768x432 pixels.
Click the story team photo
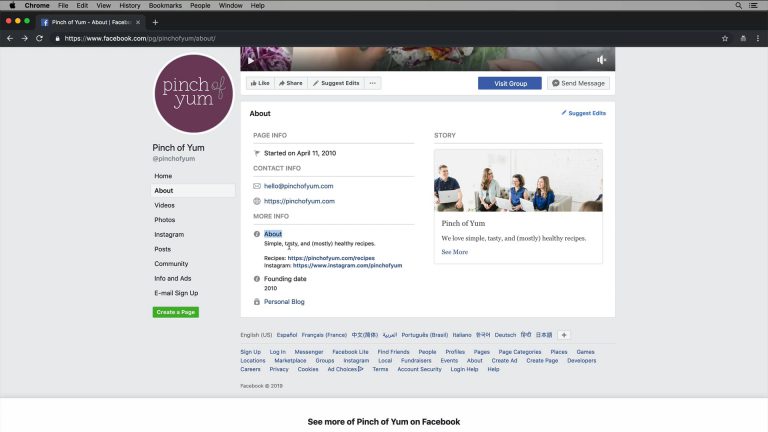coord(518,181)
